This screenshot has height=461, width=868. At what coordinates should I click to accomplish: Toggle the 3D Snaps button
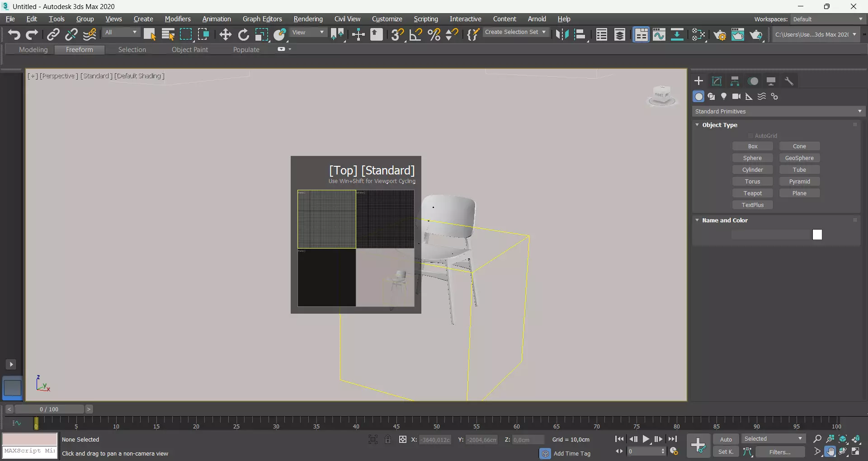pyautogui.click(x=397, y=34)
